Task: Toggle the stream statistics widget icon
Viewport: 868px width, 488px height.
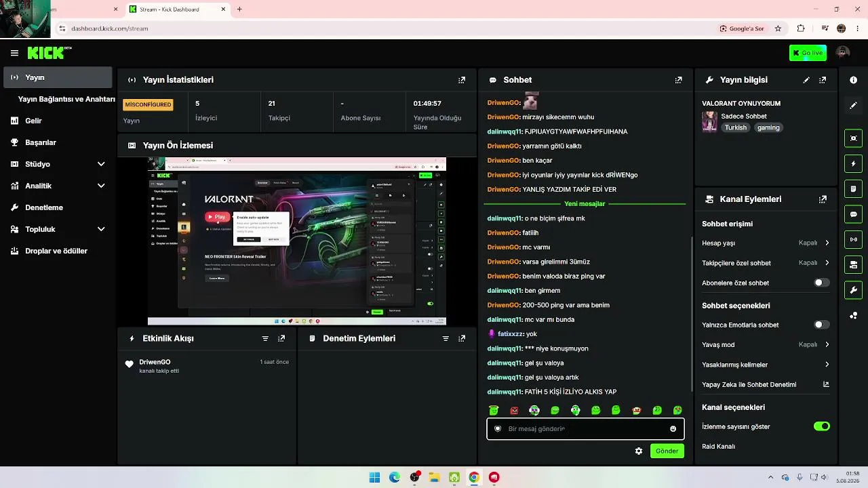Action: [853, 239]
